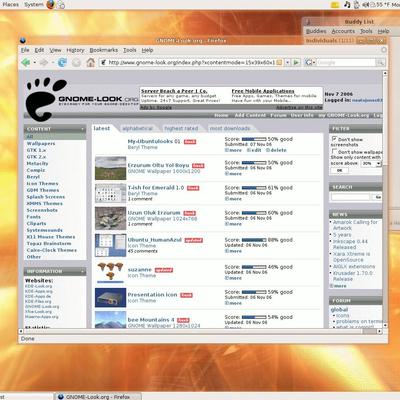Click the Forum navigation link
The height and width of the screenshot is (400, 400).
coord(278,115)
